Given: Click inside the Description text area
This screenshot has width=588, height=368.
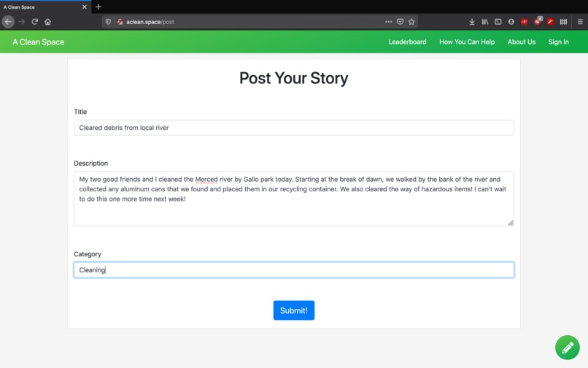Looking at the screenshot, I should (x=293, y=199).
